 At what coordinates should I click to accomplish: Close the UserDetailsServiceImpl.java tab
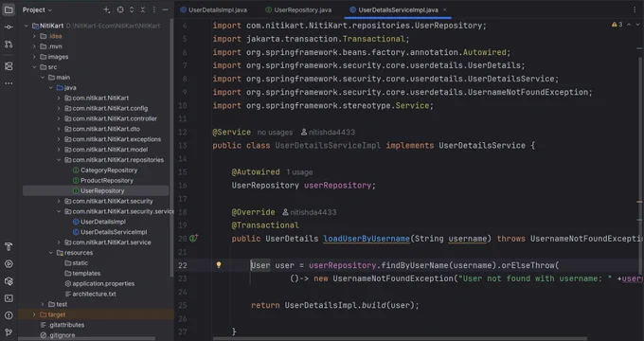point(444,9)
